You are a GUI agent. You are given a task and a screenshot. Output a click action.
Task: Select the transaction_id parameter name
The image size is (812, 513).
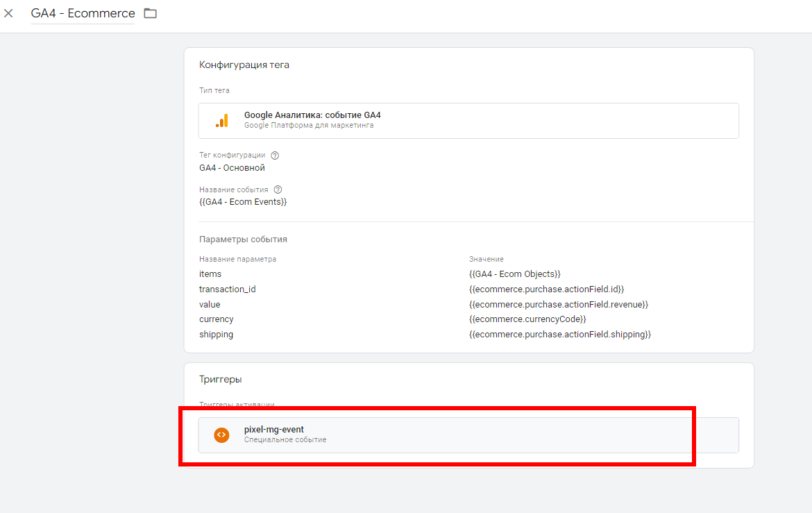pos(228,289)
